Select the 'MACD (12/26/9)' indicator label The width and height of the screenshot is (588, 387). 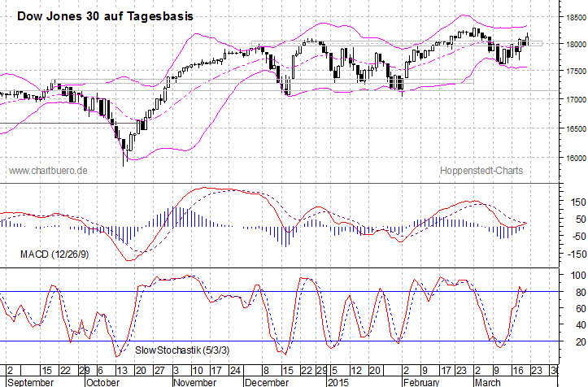54,254
